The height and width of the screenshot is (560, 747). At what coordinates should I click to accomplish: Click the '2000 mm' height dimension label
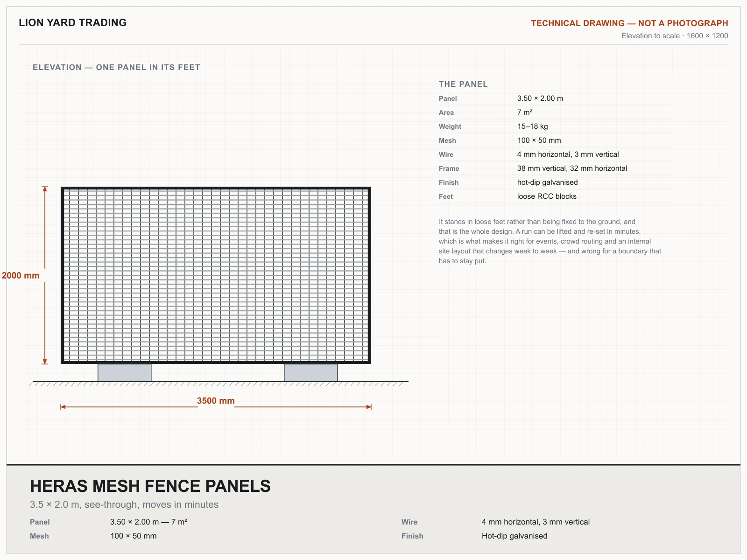coord(21,275)
